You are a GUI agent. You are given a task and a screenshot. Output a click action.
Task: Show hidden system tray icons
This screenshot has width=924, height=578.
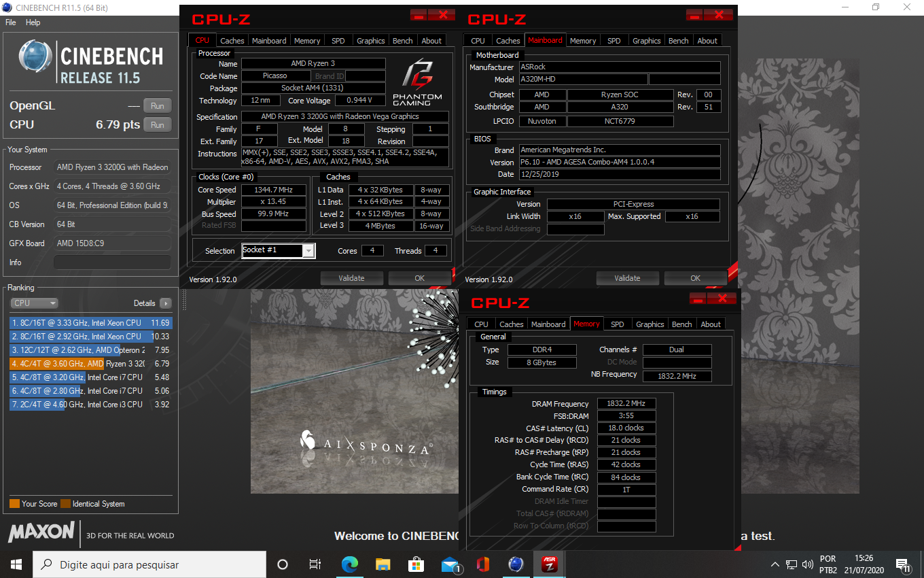pos(775,564)
